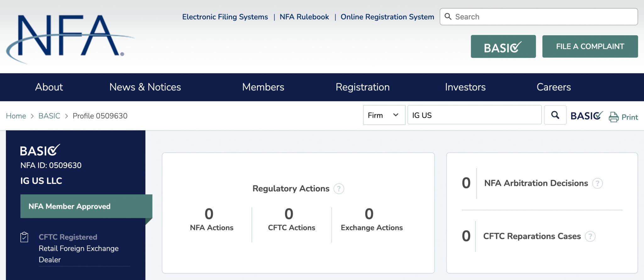The image size is (644, 280).
Task: Click the 0 NFA Actions count
Action: (209, 214)
